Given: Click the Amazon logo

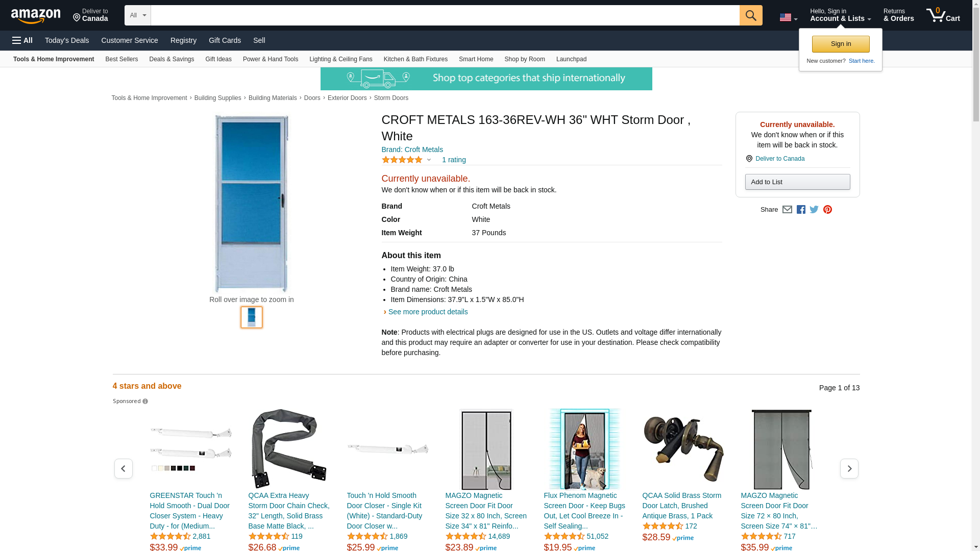Looking at the screenshot, I should pos(36,16).
